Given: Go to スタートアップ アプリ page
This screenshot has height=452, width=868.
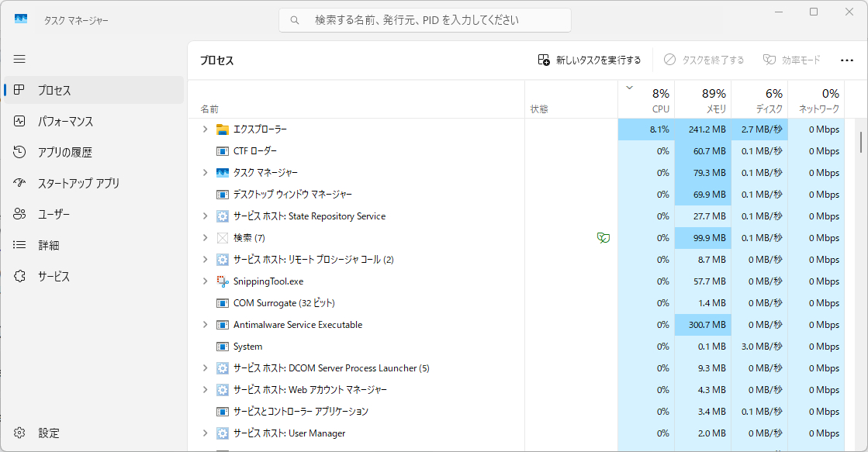Looking at the screenshot, I should [94, 182].
